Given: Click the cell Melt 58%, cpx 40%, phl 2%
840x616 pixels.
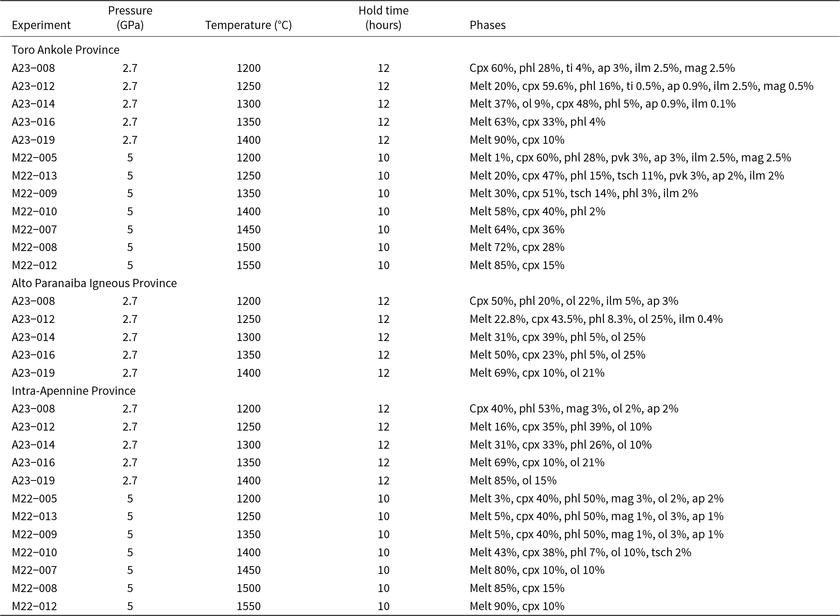Looking at the screenshot, I should tap(537, 211).
